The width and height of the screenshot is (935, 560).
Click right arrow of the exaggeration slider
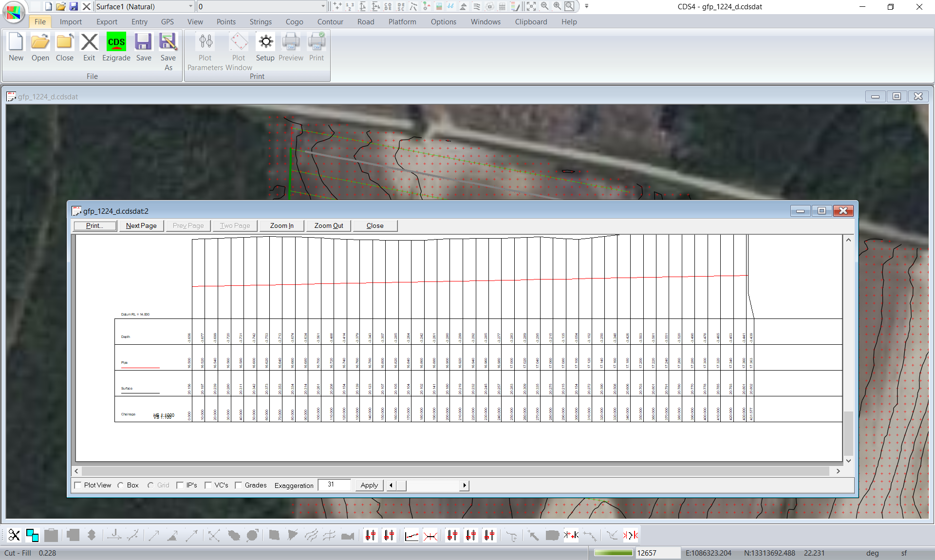point(465,485)
